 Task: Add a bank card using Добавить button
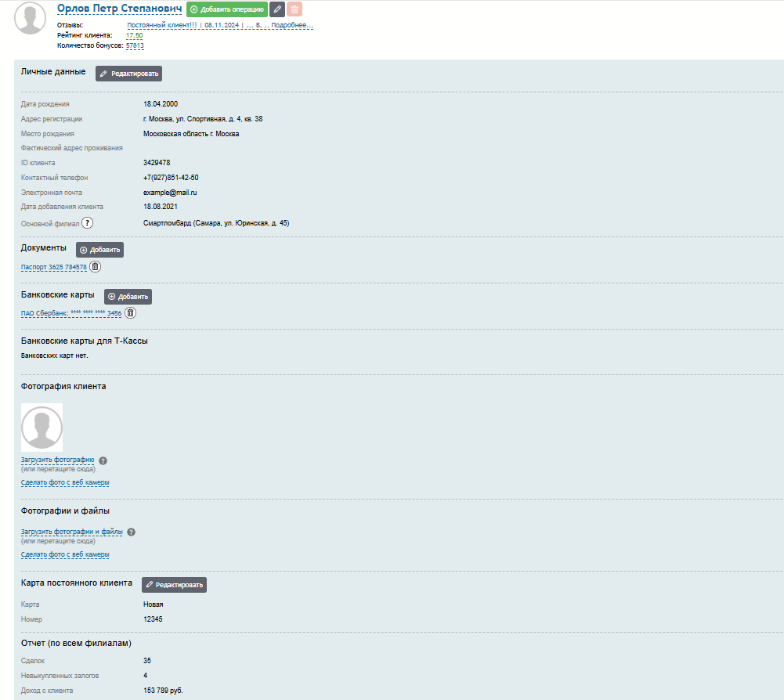pyautogui.click(x=128, y=297)
